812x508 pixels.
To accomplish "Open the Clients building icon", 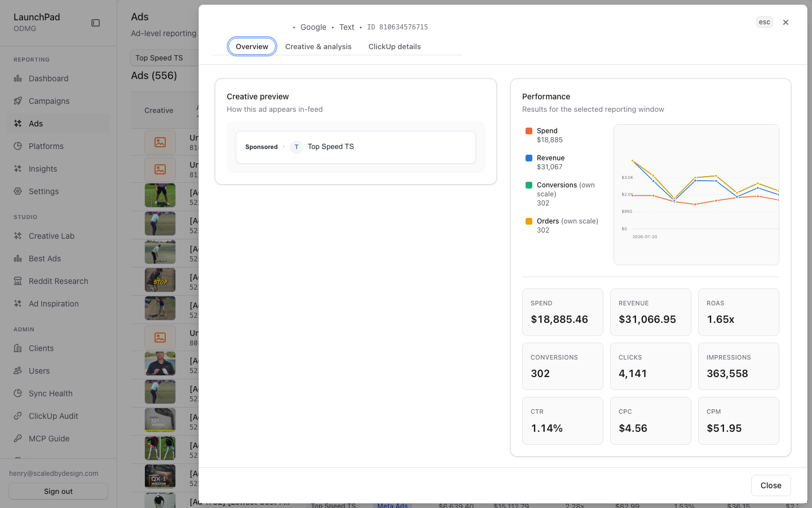I will 18,348.
